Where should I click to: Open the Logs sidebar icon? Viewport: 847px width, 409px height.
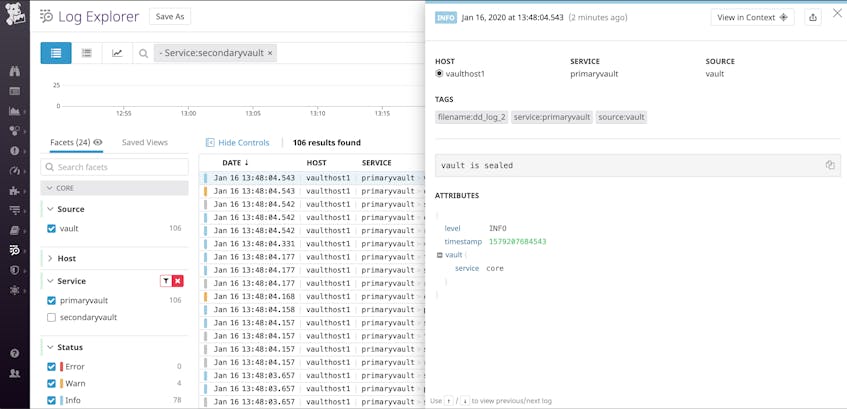(x=15, y=250)
